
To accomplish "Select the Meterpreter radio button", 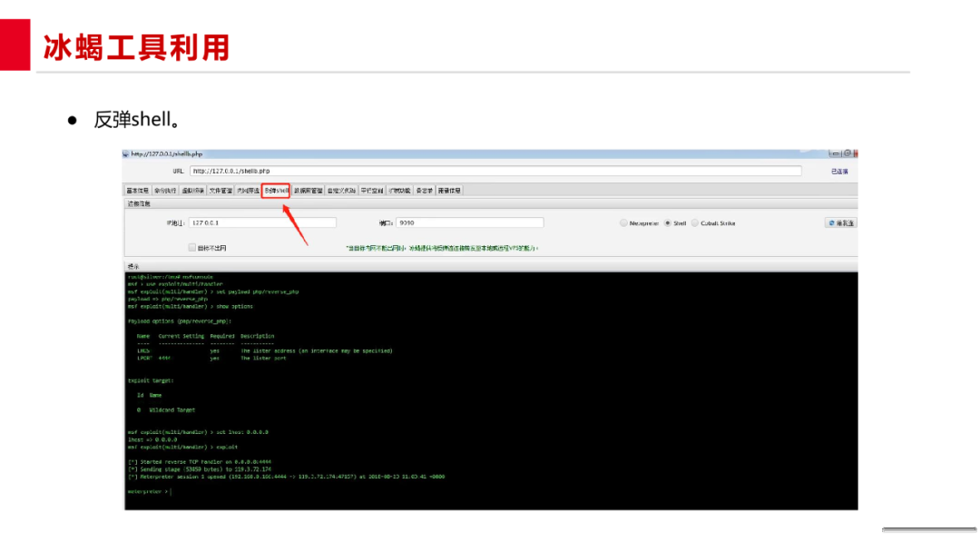I will (623, 223).
